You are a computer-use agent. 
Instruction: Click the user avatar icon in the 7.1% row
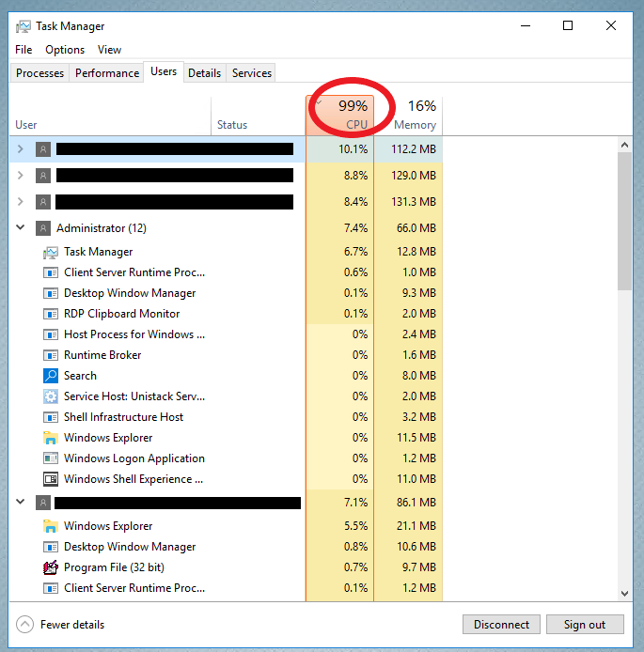[43, 503]
